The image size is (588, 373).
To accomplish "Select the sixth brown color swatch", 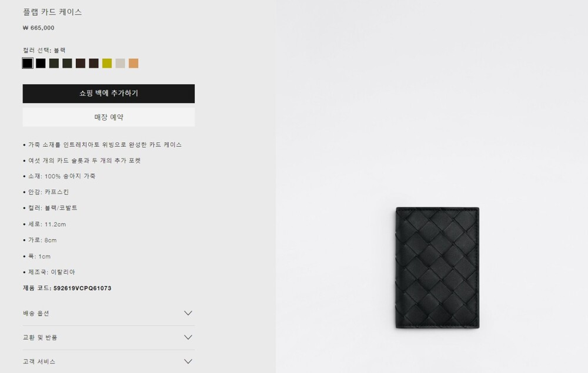I will [x=93, y=63].
